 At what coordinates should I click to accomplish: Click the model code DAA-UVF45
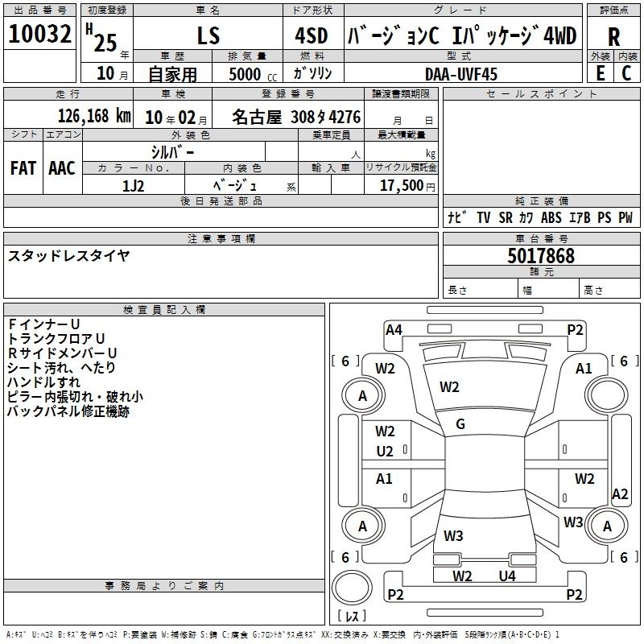pos(461,74)
